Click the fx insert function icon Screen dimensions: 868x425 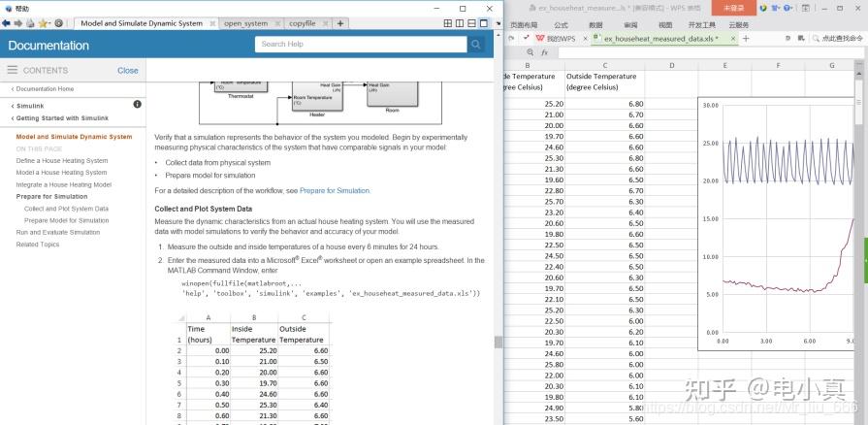coord(544,52)
